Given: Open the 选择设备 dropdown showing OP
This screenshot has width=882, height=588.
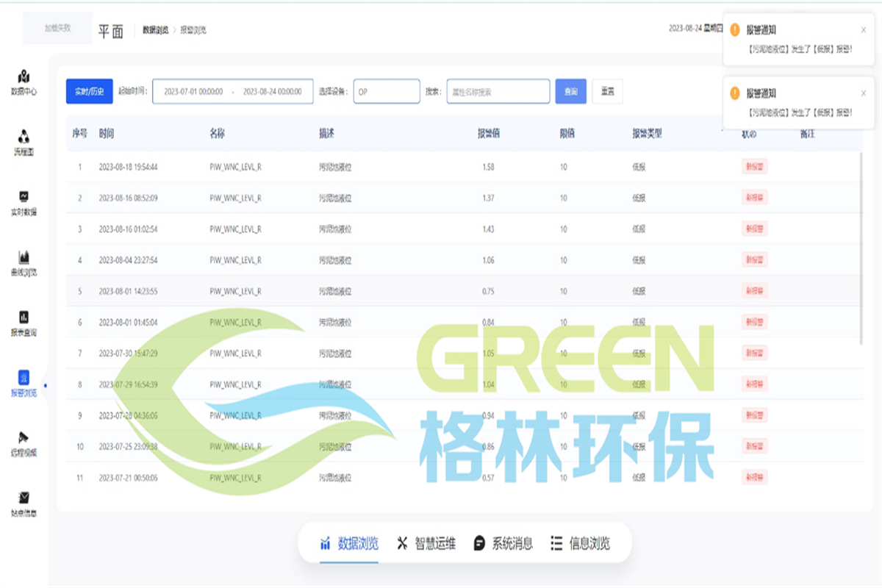Looking at the screenshot, I should [x=387, y=92].
